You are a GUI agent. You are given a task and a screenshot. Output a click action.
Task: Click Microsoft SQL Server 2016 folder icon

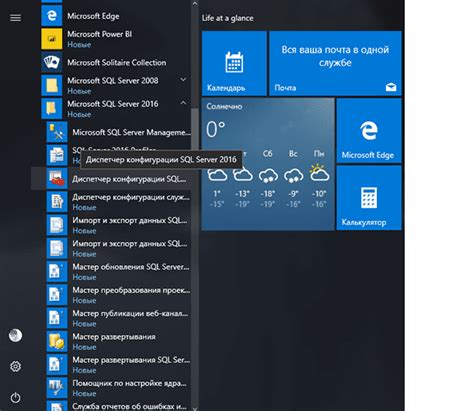[52, 109]
